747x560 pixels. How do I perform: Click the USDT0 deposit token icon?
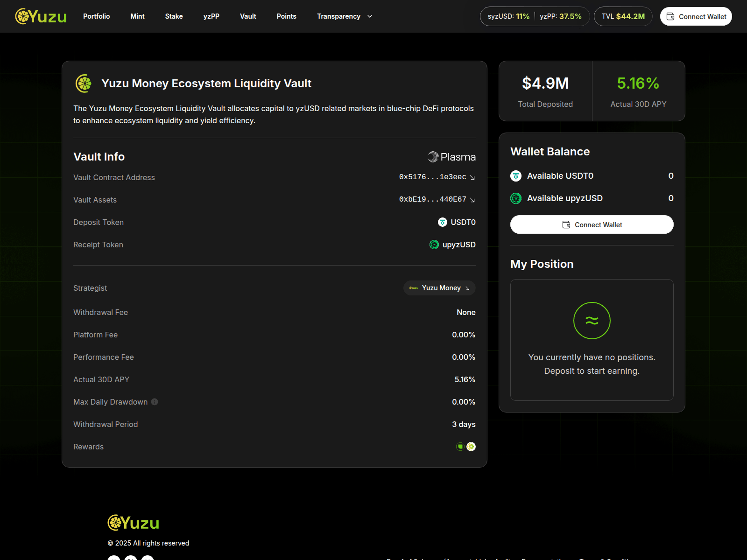click(442, 222)
